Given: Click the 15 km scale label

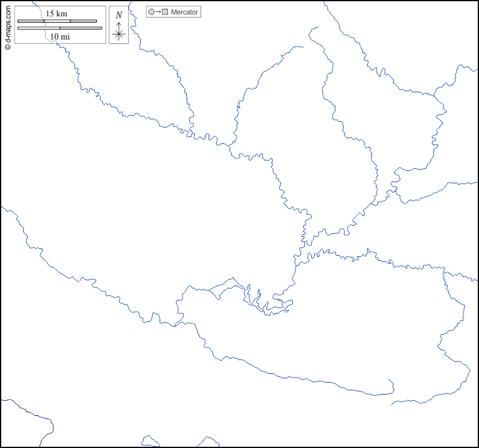Looking at the screenshot, I should [x=57, y=14].
